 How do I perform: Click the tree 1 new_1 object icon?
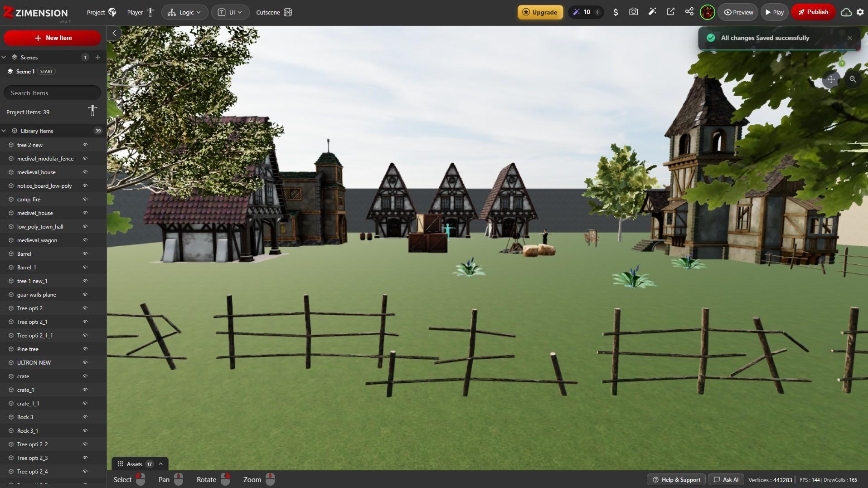point(11,281)
